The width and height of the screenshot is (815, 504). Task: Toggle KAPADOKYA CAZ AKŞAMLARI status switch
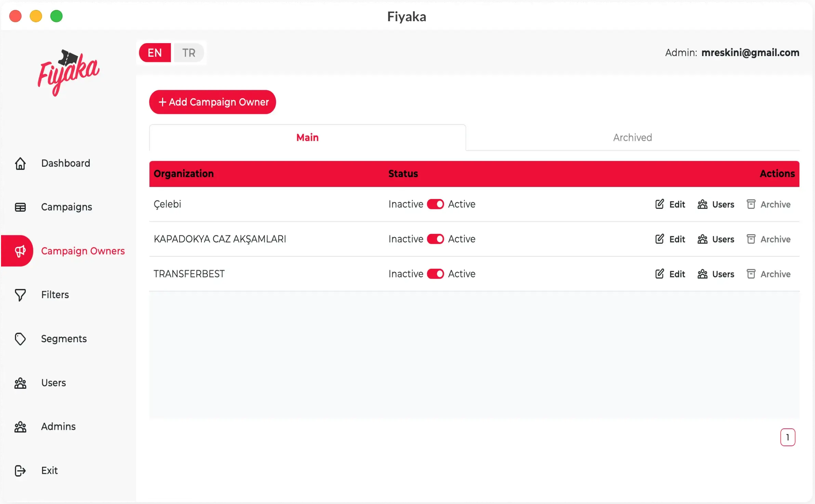pos(435,239)
